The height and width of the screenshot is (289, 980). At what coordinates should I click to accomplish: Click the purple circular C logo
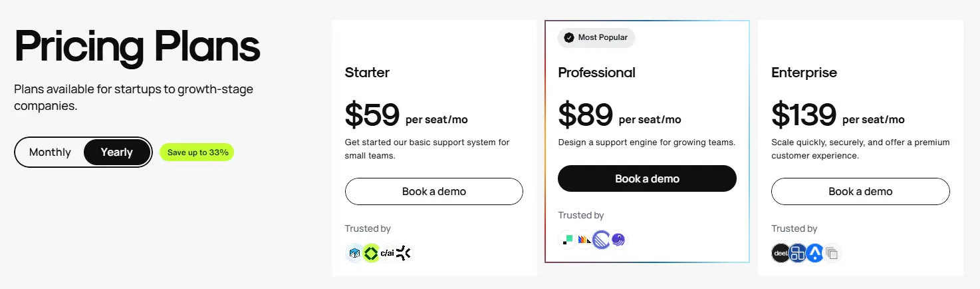(601, 240)
